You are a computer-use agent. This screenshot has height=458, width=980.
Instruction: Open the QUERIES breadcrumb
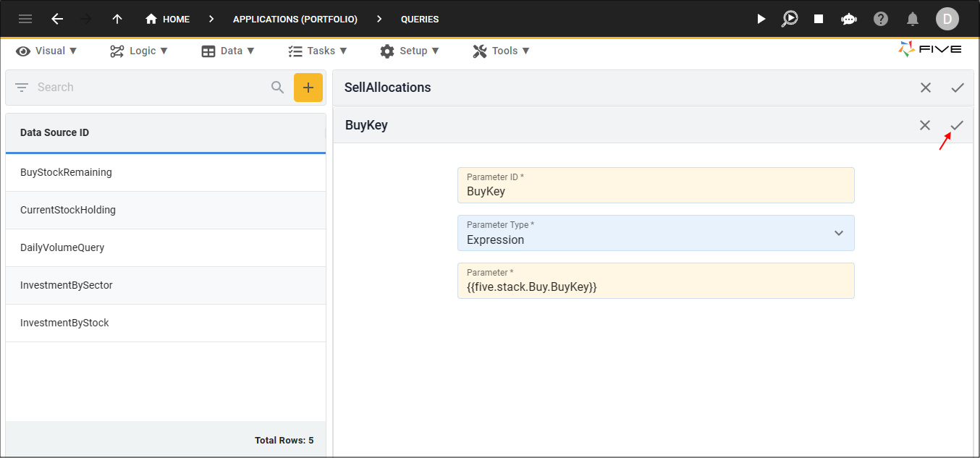coord(420,20)
